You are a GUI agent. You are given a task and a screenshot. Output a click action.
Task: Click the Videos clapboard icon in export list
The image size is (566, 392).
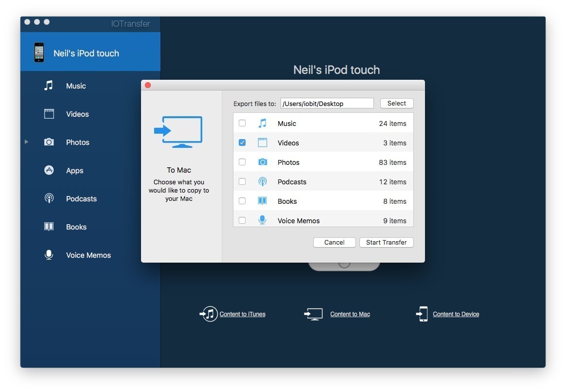click(x=263, y=143)
